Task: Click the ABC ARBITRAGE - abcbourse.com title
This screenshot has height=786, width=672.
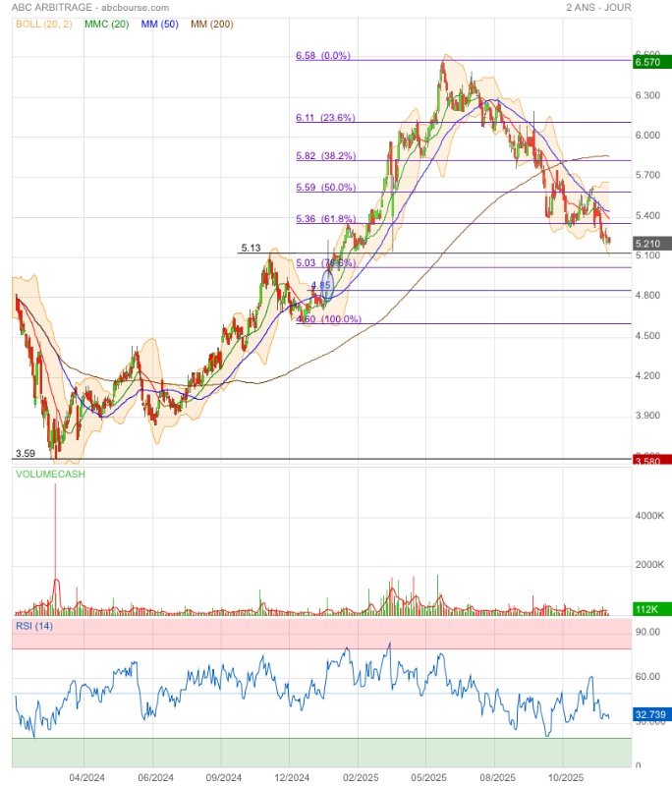Action: click(90, 8)
